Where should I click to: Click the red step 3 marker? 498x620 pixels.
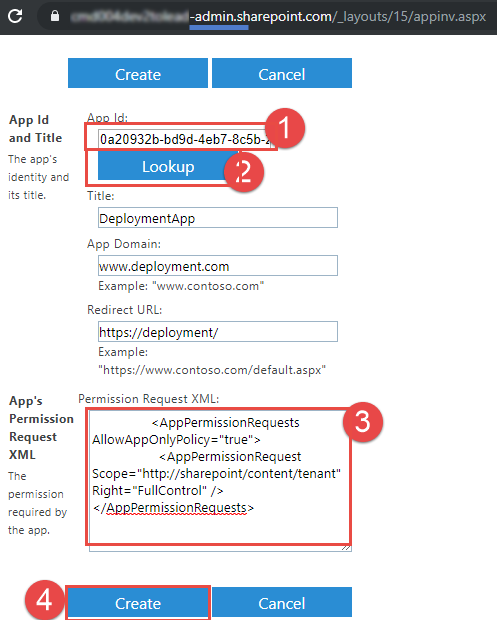pyautogui.click(x=363, y=422)
